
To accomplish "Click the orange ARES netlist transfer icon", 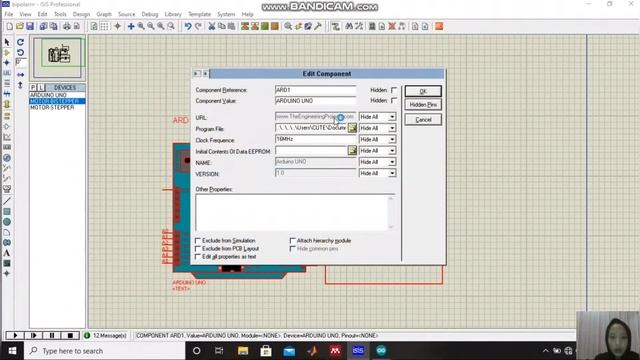I will (439, 27).
